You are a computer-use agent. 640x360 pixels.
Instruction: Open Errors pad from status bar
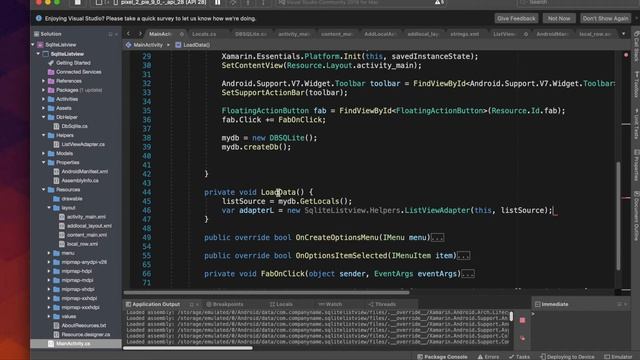click(x=488, y=357)
